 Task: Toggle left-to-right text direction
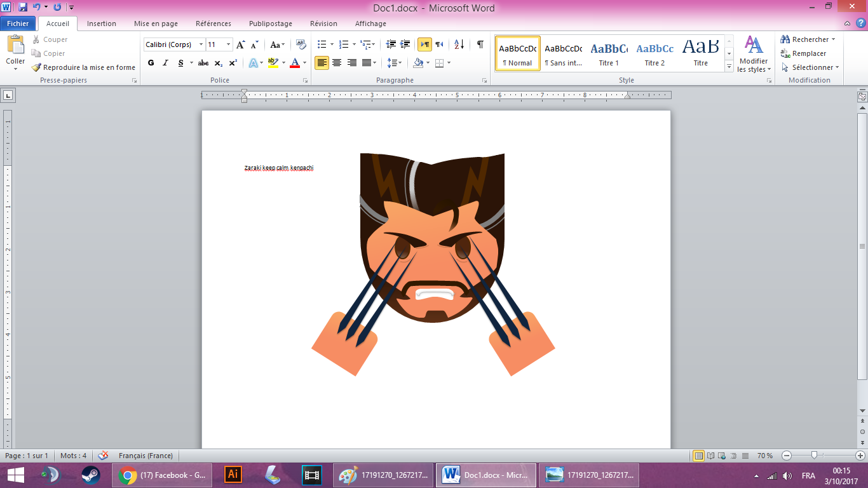(424, 44)
